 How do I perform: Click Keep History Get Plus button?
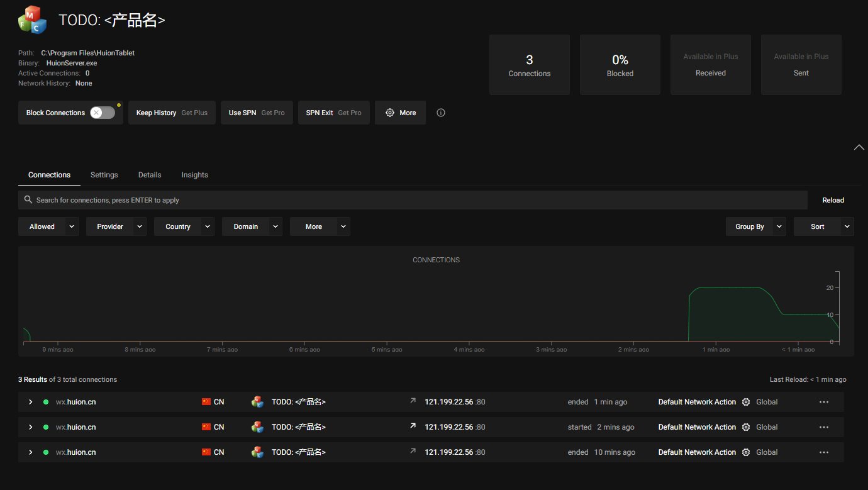tap(172, 113)
